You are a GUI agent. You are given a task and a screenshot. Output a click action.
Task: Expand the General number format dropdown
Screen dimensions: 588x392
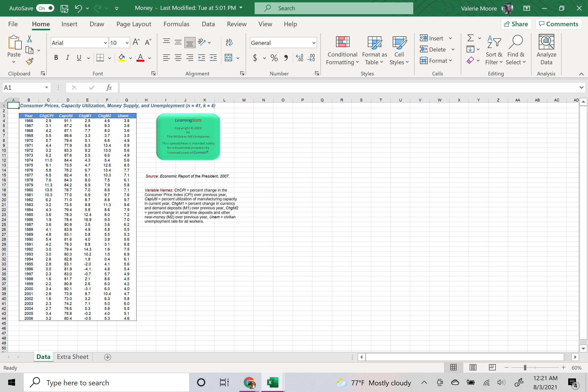point(314,43)
